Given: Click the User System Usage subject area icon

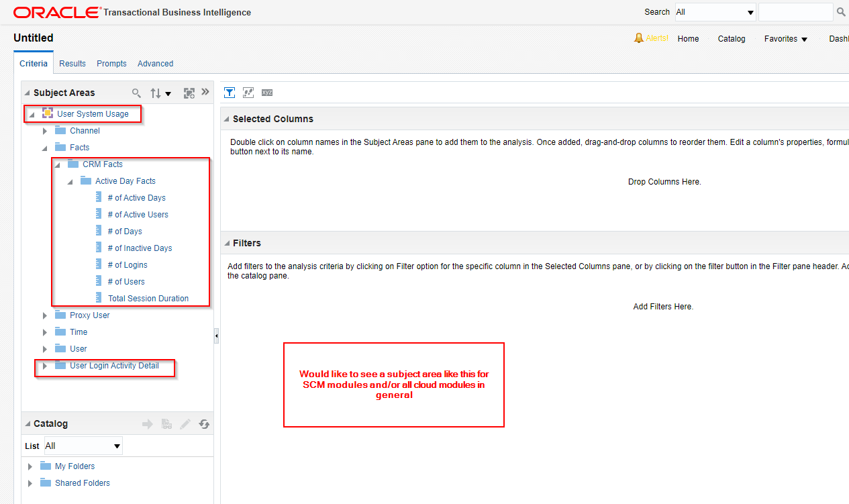Looking at the screenshot, I should [x=48, y=113].
